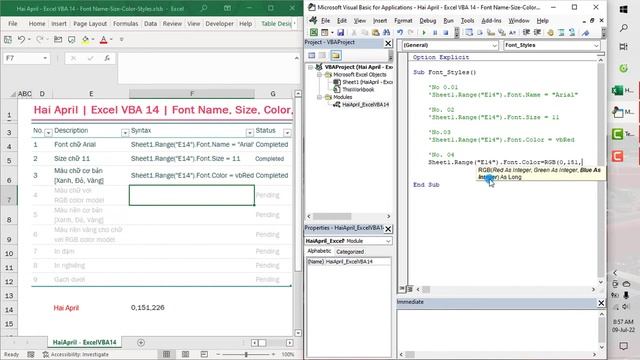Click the zoom slider handle in Excel status bar

246,354
